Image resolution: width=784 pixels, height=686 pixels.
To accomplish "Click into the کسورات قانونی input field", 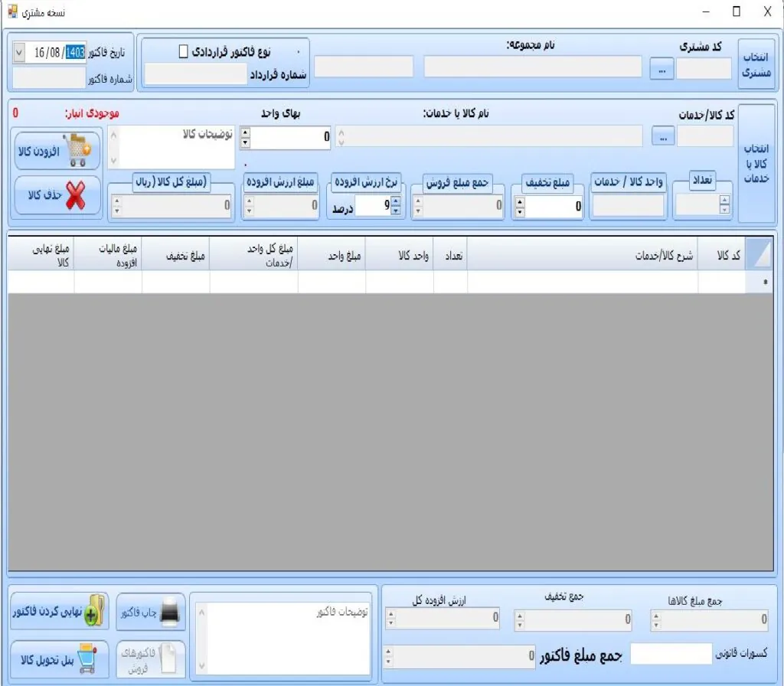I will pos(671,653).
